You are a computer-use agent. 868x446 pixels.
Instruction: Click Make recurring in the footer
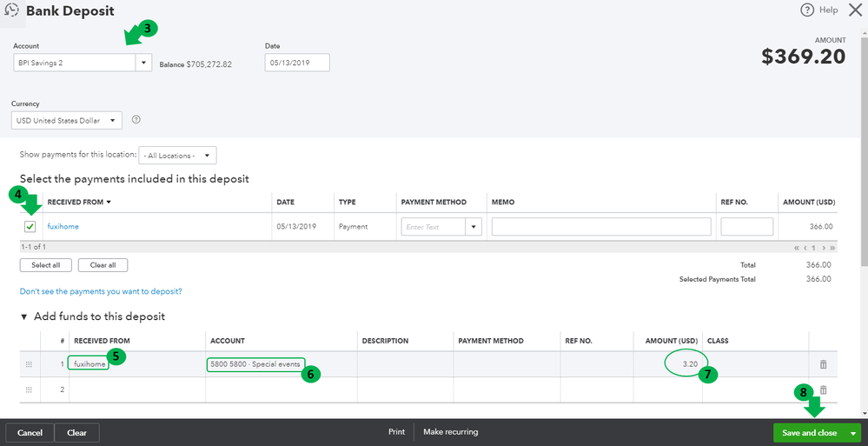click(x=451, y=431)
